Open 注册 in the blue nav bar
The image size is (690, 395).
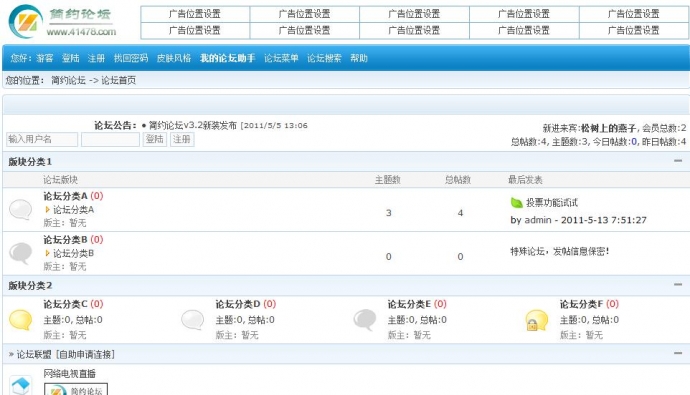96,58
